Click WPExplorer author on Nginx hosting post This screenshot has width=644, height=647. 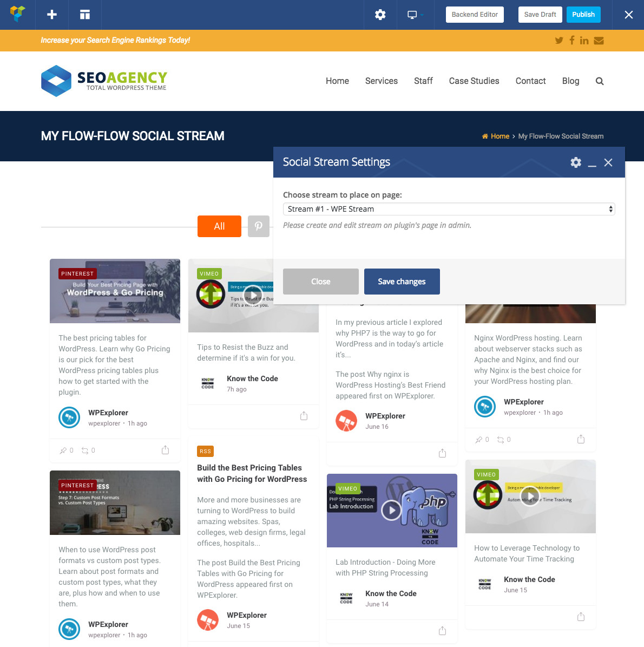[x=523, y=402]
